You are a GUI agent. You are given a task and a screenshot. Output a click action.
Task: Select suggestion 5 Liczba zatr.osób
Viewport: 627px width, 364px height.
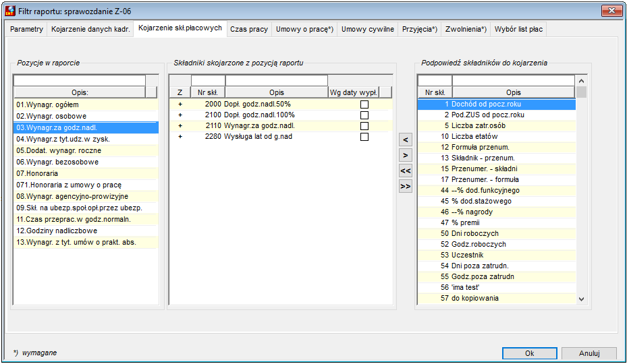tap(497, 126)
